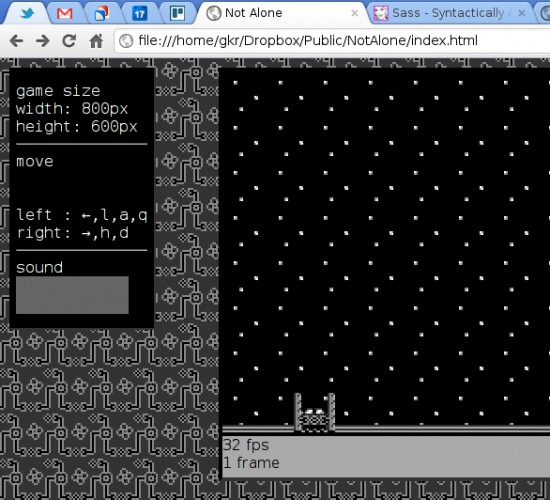
Task: Go back to previous page
Action: (x=16, y=41)
